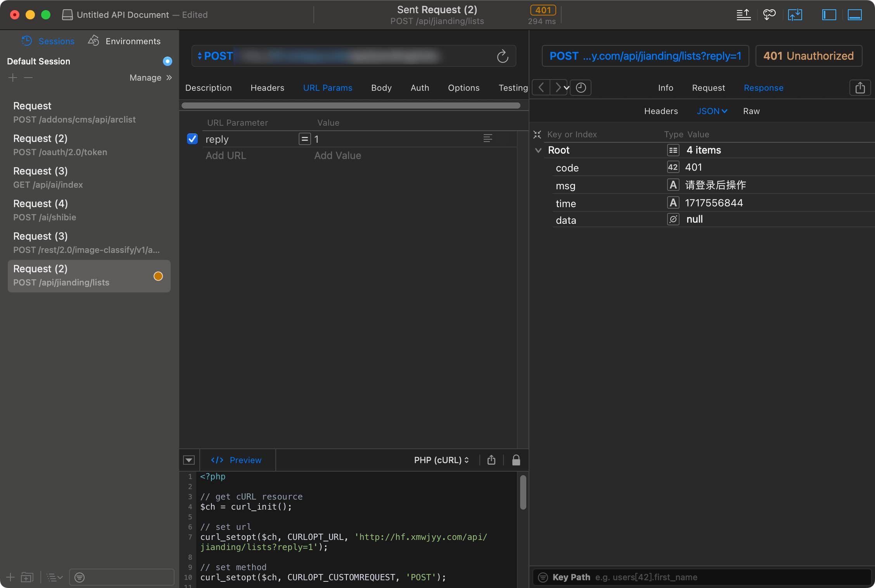This screenshot has height=588, width=875.
Task: Open the exchange history dropdown chevron
Action: click(x=567, y=88)
